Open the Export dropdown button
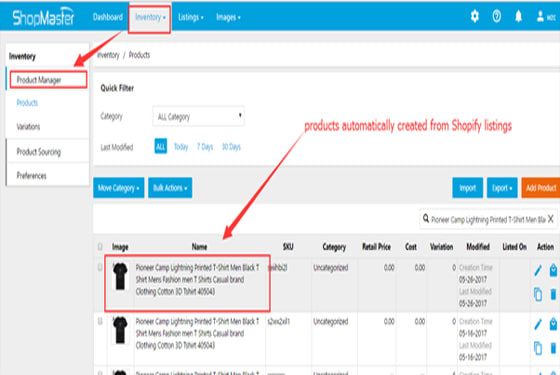 point(502,188)
